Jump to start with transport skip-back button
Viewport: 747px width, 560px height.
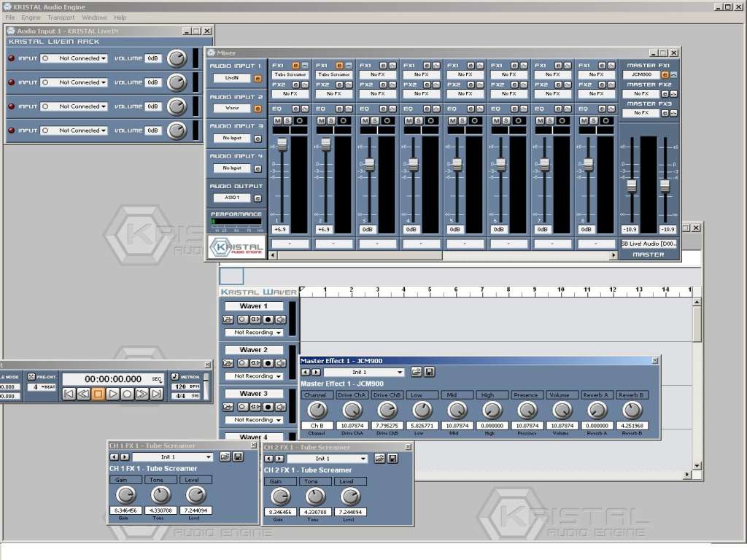point(69,394)
